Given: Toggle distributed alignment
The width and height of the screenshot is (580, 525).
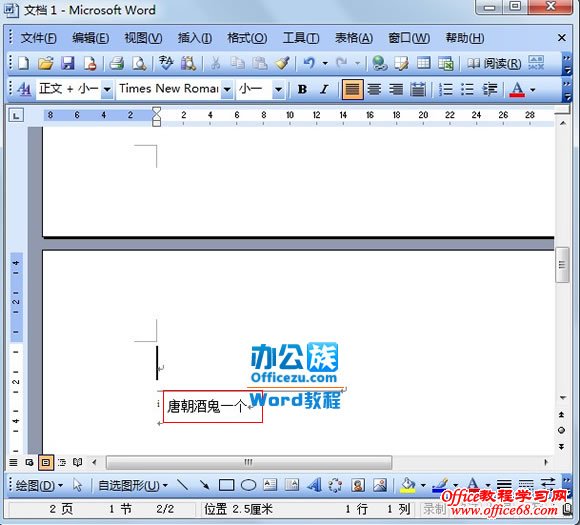Looking at the screenshot, I should click(x=418, y=89).
